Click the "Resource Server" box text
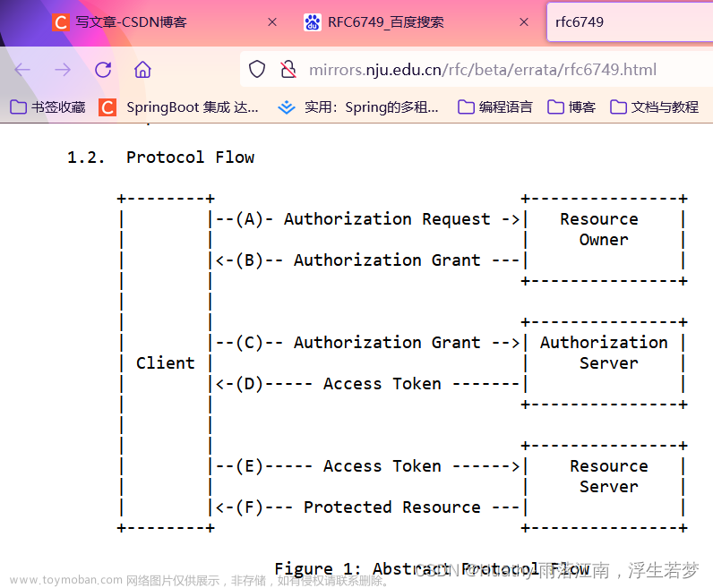 (609, 476)
